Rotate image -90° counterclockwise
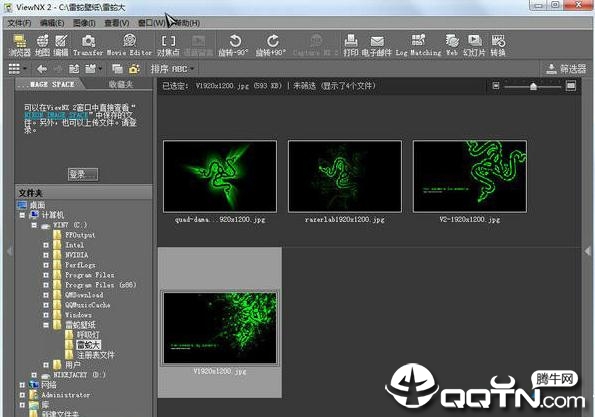This screenshot has height=417, width=595. click(x=233, y=45)
